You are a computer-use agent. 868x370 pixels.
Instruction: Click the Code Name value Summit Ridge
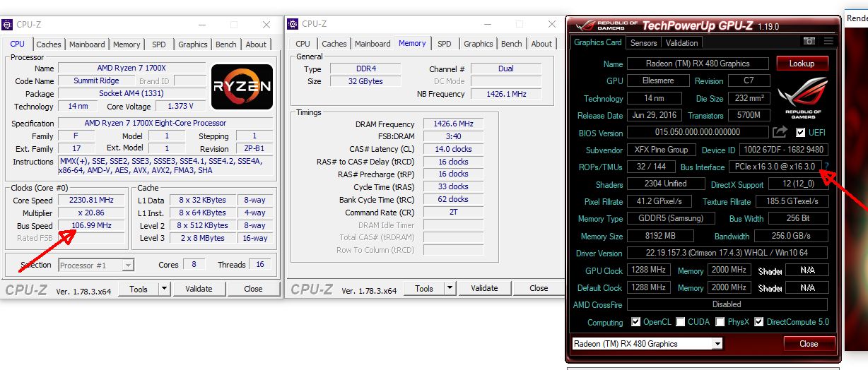pyautogui.click(x=96, y=81)
